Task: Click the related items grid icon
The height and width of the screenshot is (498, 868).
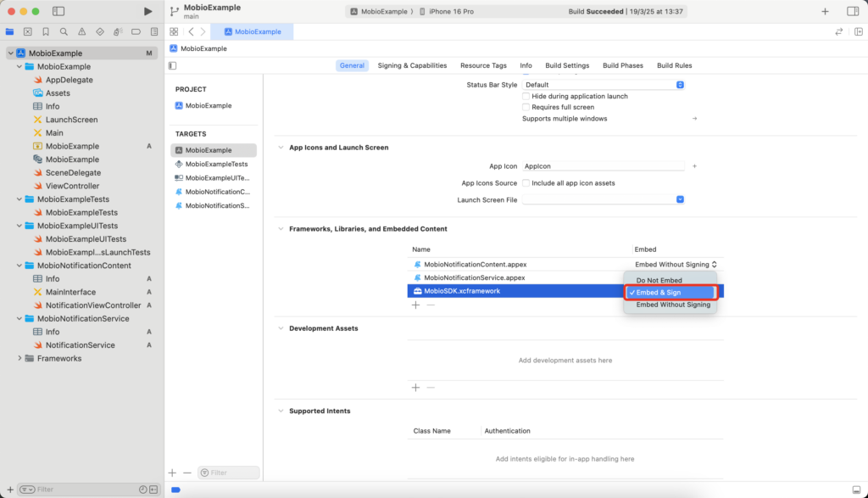Action: (x=174, y=31)
